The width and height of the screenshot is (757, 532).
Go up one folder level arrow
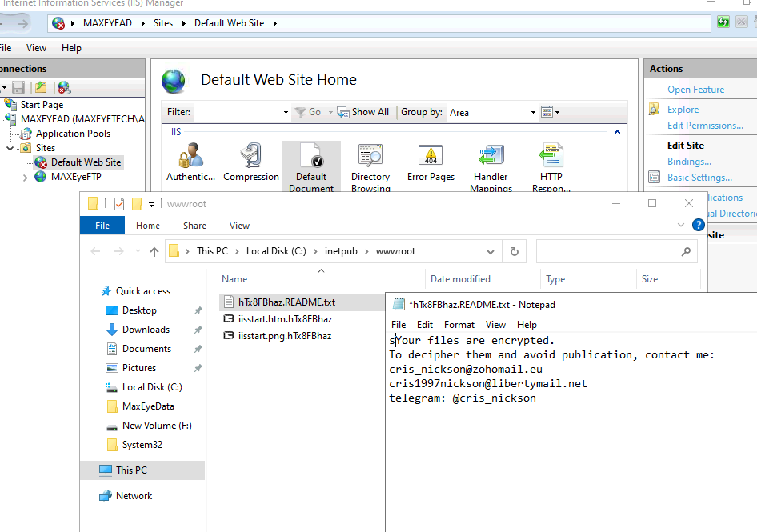pyautogui.click(x=154, y=251)
